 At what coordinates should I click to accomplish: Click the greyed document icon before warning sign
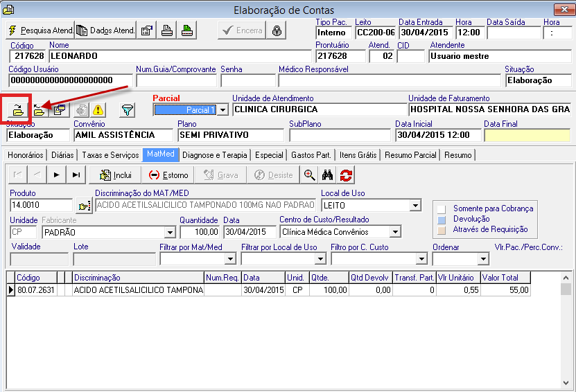click(x=82, y=109)
